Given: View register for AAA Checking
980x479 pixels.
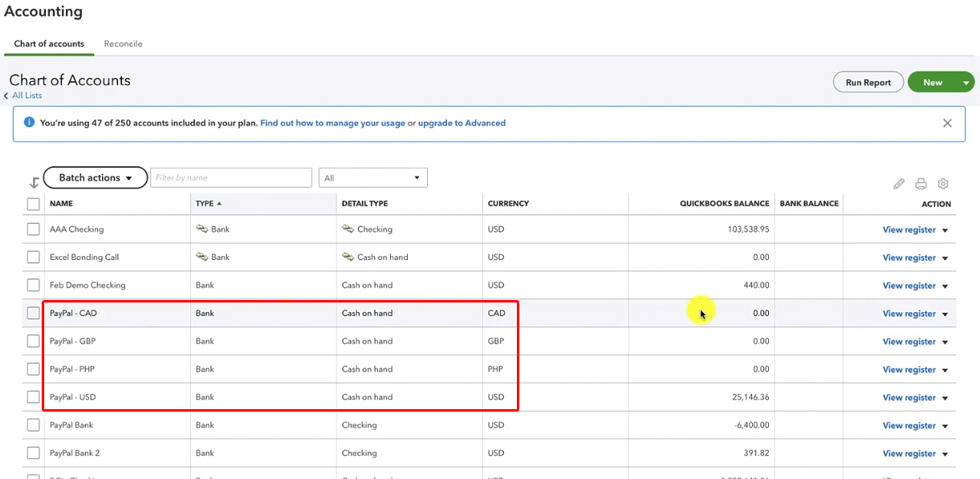Looking at the screenshot, I should tap(909, 229).
